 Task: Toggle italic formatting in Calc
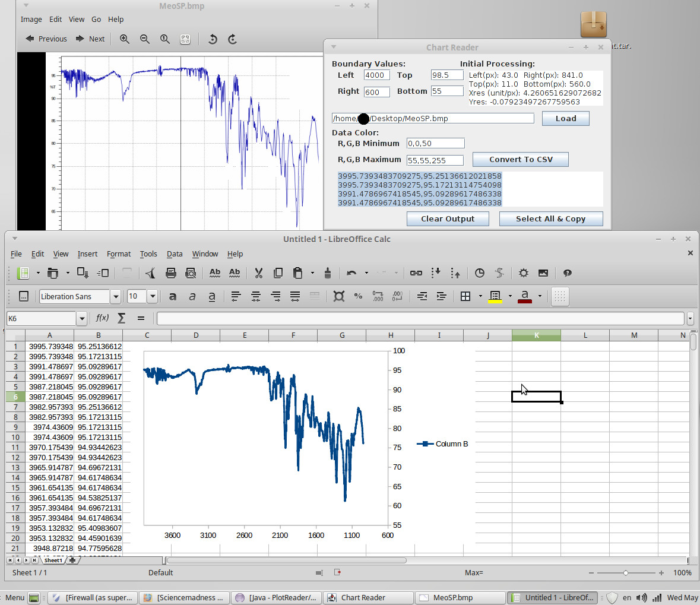click(x=192, y=296)
